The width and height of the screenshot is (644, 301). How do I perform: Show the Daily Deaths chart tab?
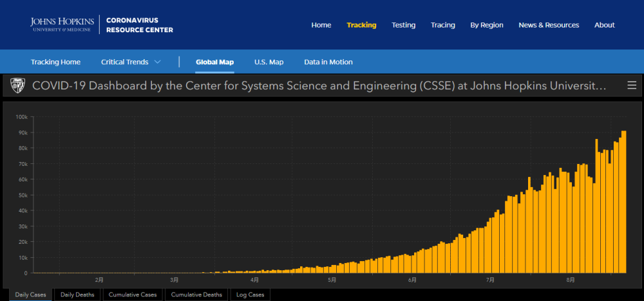(x=77, y=295)
